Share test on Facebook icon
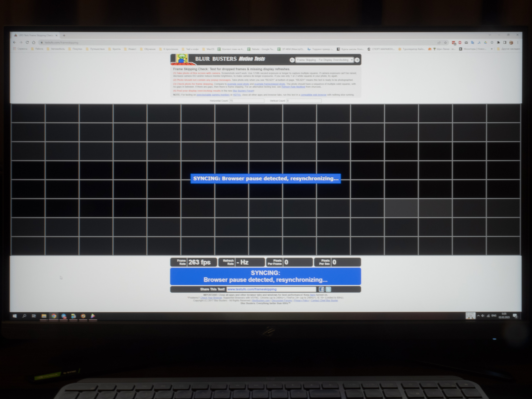The width and height of the screenshot is (532, 399). 321,289
